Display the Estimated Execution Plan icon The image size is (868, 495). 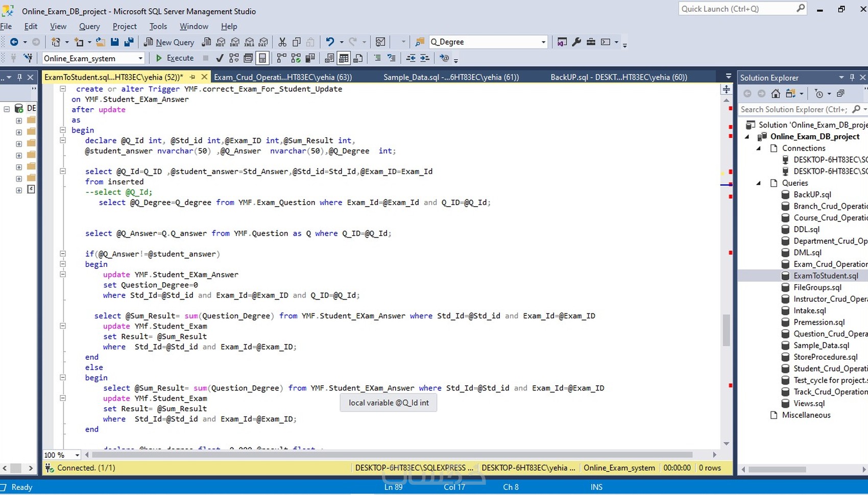coord(234,58)
